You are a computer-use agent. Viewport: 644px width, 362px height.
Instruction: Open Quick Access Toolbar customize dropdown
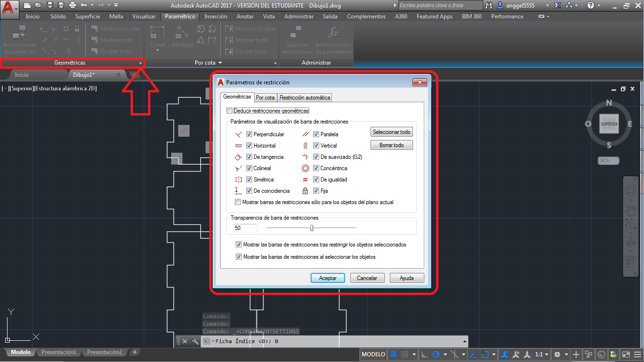click(116, 5)
